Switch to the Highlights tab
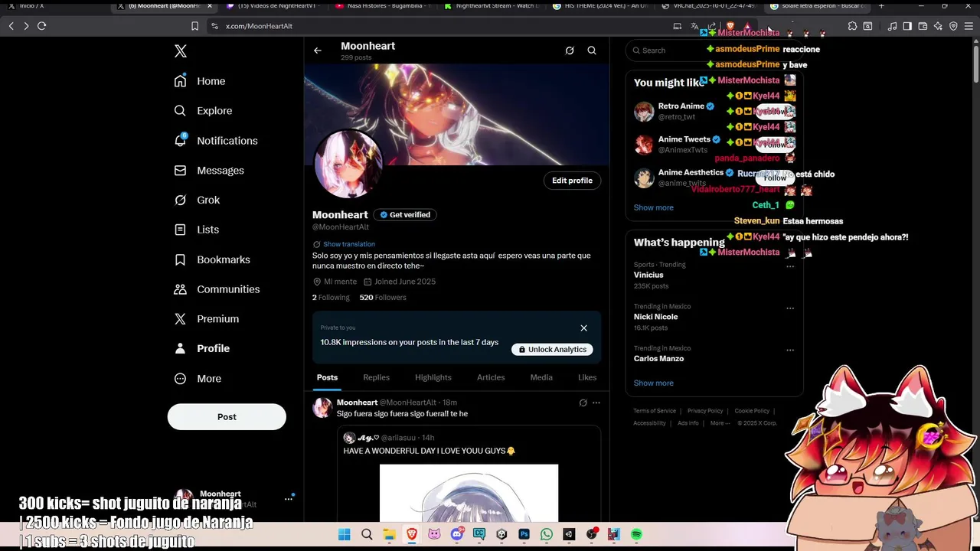980x551 pixels. pyautogui.click(x=433, y=377)
